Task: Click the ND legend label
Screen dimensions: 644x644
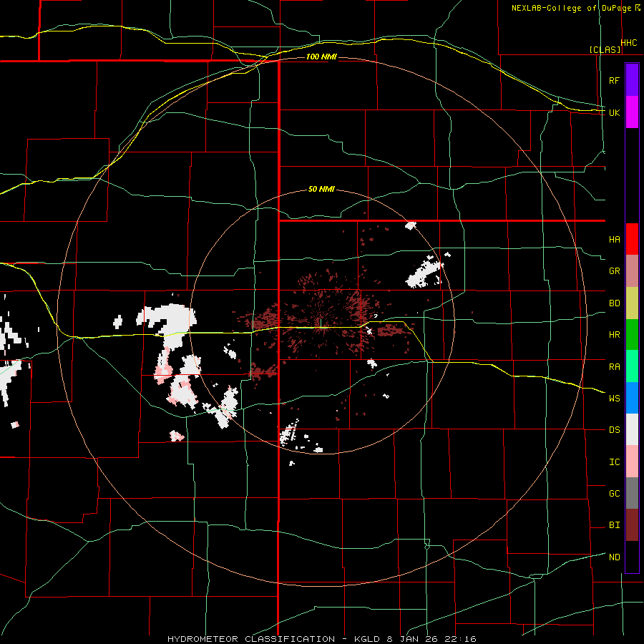Action: 615,557
